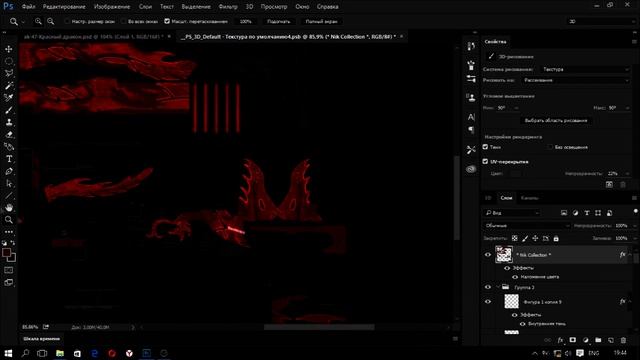Create a new layer icon
The width and height of the screenshot is (640, 360).
coord(611,340)
